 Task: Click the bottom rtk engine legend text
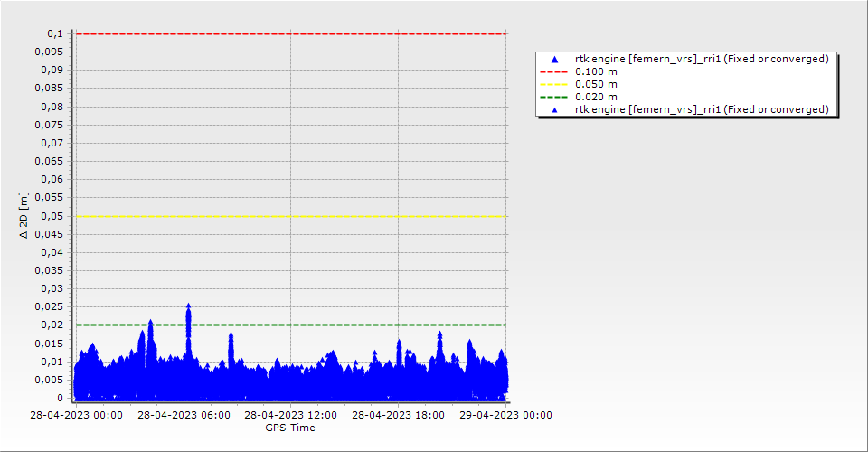click(702, 109)
